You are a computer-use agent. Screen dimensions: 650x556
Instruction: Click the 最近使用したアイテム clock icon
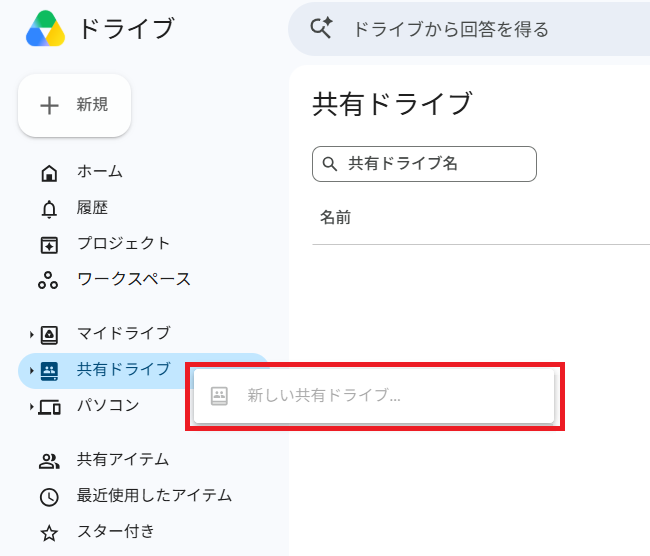49,497
